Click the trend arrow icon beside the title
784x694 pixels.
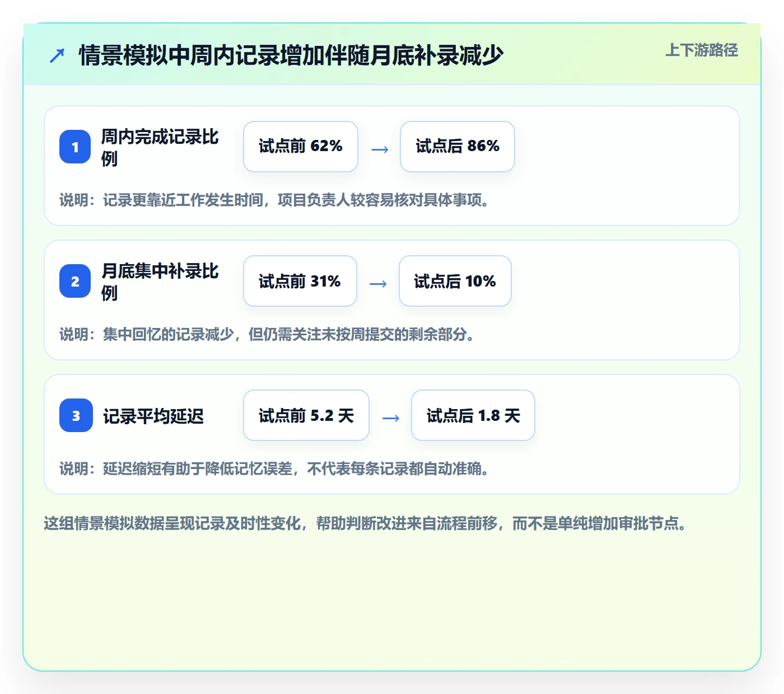coord(57,55)
